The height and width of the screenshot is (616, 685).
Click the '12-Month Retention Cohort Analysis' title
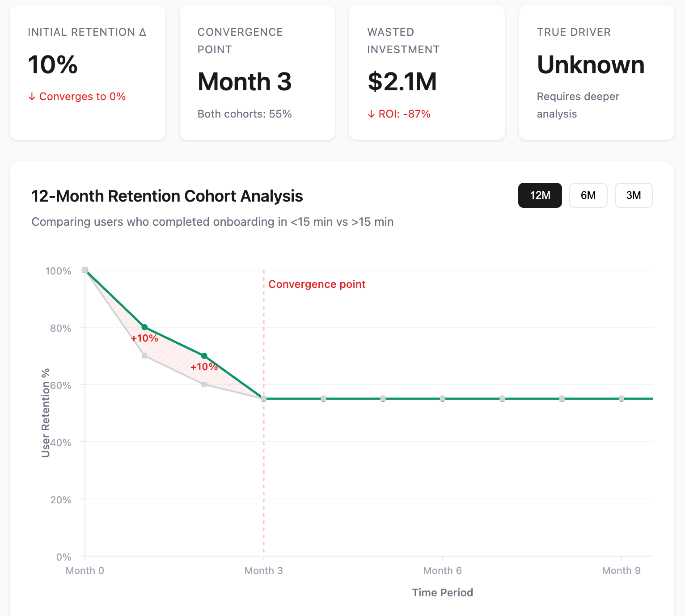[167, 196]
